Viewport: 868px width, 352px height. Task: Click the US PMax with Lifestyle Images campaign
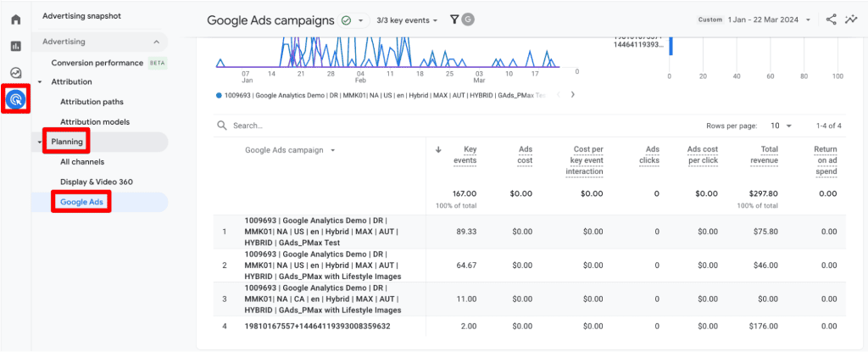coord(323,265)
